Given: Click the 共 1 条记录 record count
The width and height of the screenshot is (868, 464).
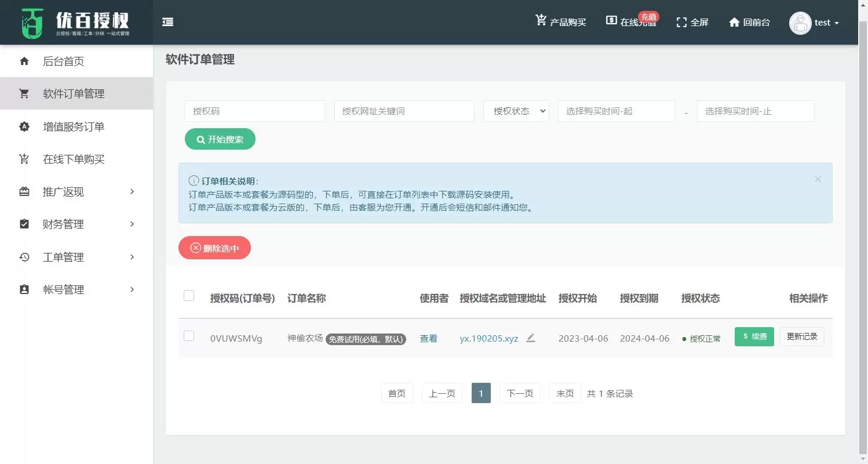Looking at the screenshot, I should coord(610,393).
